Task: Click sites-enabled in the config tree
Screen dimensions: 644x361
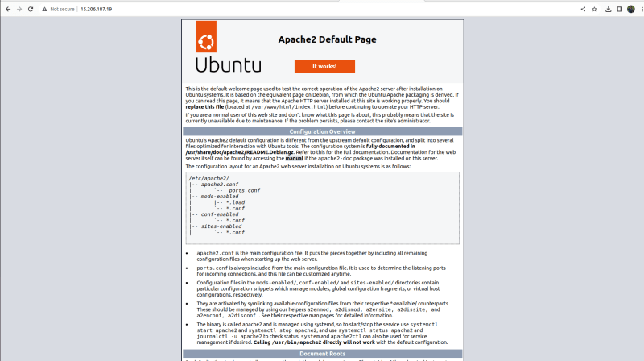Action: [221, 226]
